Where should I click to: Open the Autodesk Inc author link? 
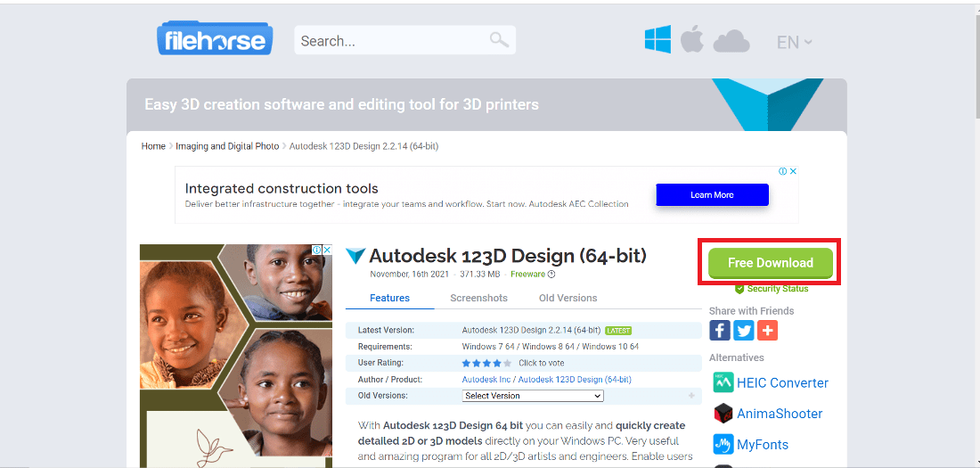(486, 379)
